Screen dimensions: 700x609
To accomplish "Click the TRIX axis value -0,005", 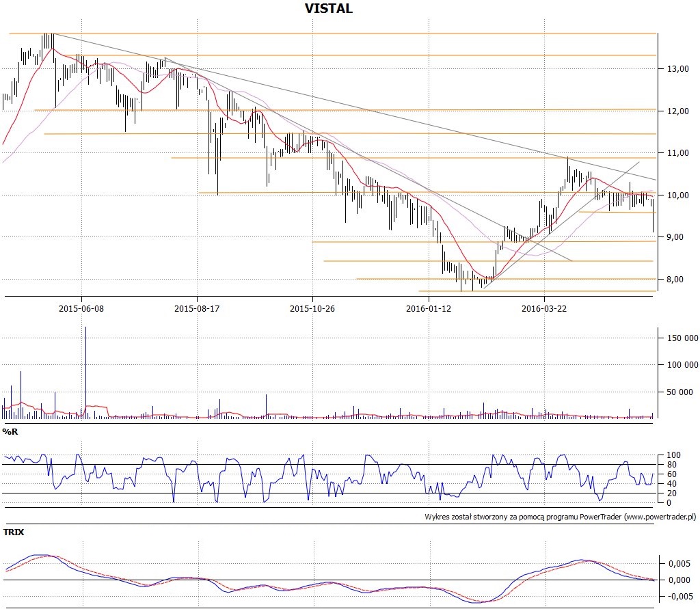I will [x=679, y=597].
